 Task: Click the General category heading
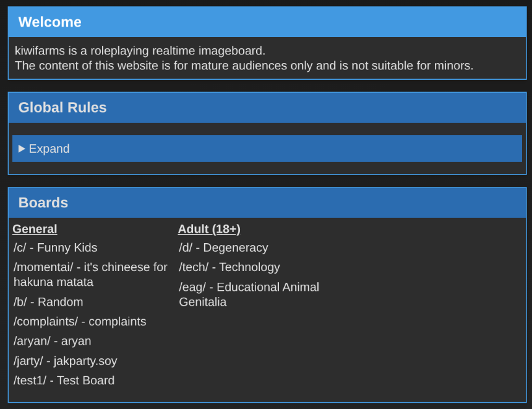pos(35,229)
